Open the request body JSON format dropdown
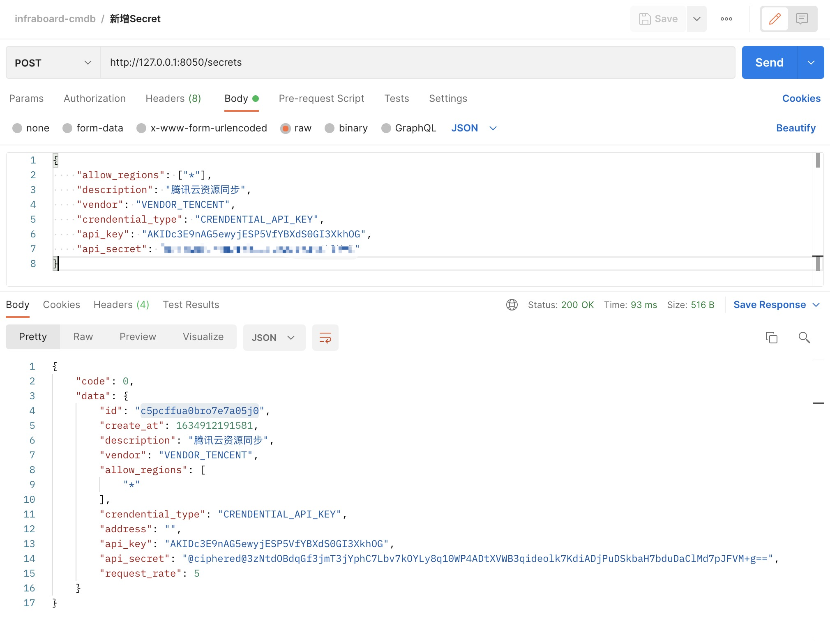The image size is (830, 644). (x=474, y=128)
